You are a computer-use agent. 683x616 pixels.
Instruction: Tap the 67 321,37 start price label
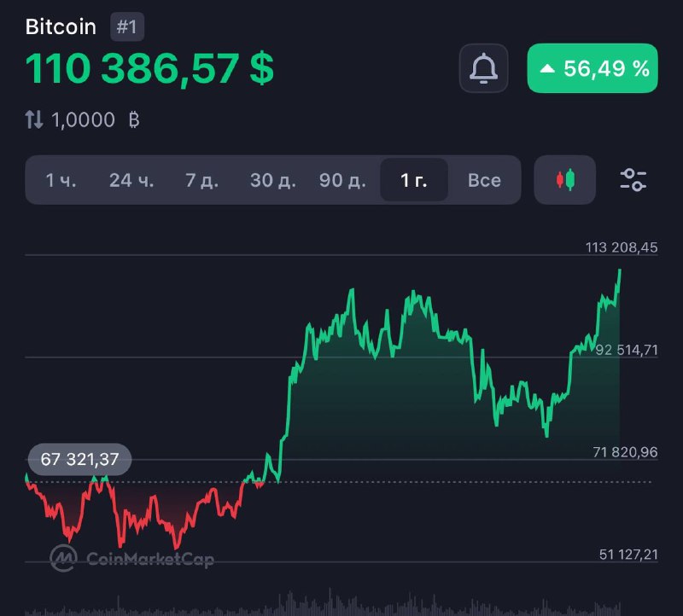tap(79, 459)
